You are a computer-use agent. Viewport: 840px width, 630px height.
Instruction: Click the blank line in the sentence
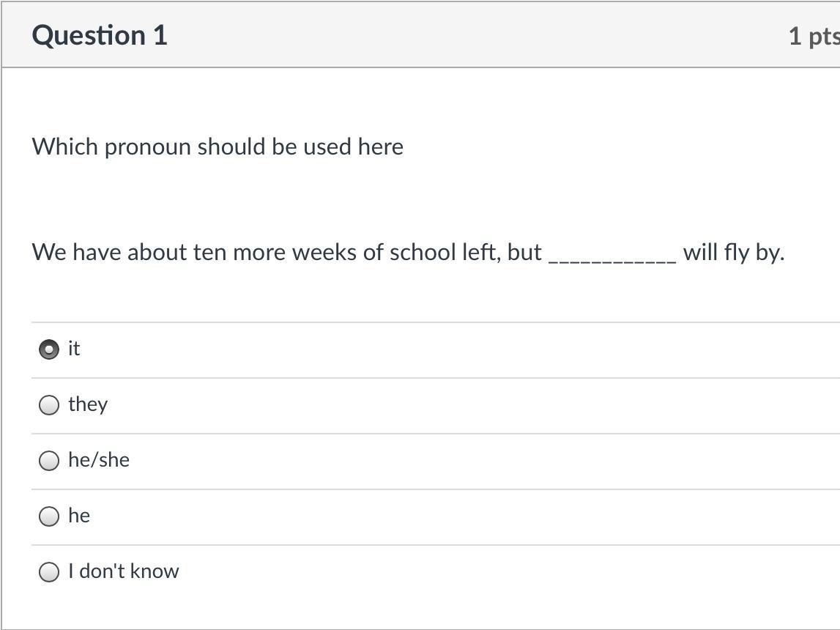pos(612,254)
